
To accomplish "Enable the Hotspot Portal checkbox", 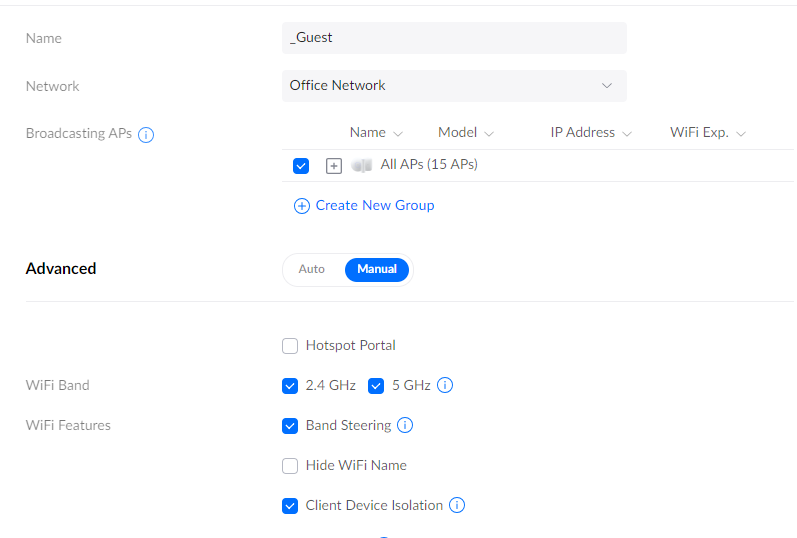I will (290, 346).
